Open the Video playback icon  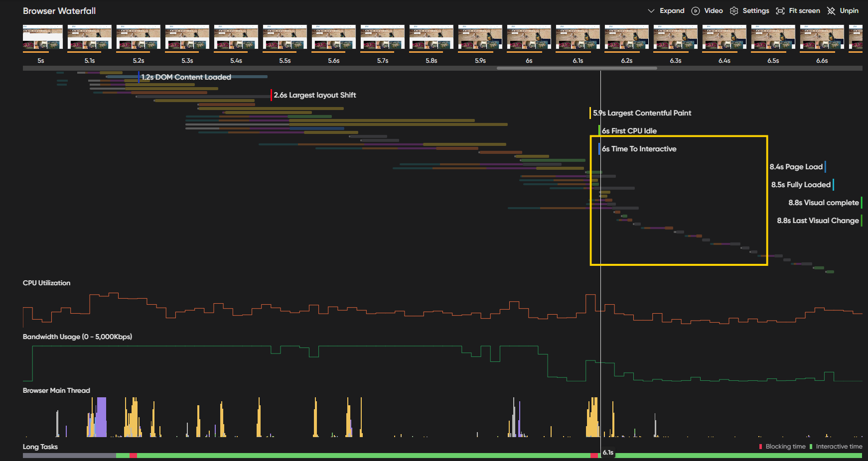(x=695, y=10)
